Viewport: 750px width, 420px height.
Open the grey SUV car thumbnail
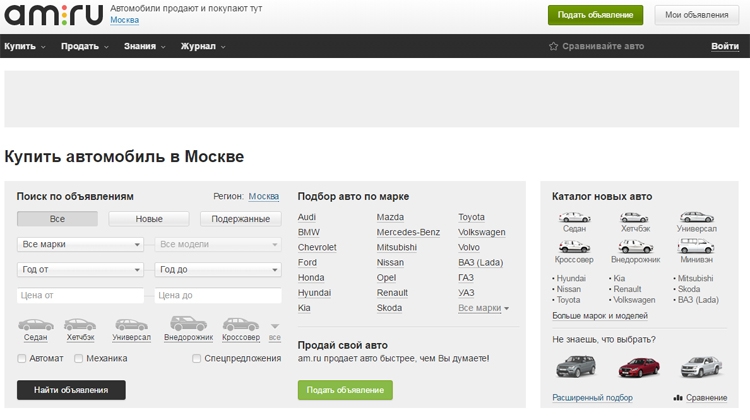point(576,366)
